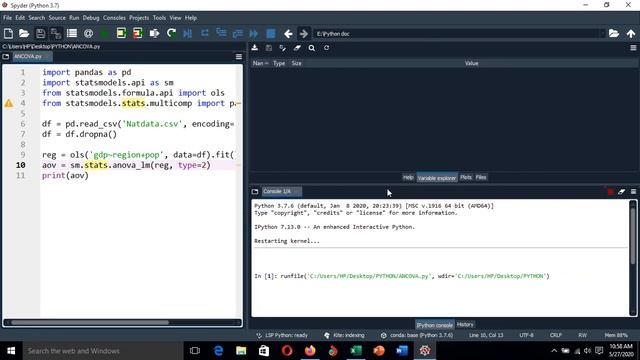Step over current line in debugger
This screenshot has height=360, width=640.
pyautogui.click(x=204, y=33)
